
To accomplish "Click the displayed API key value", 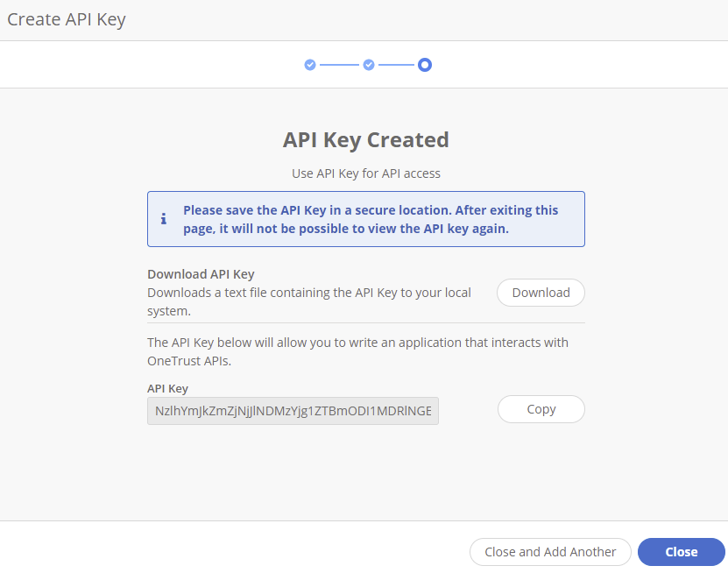I will [293, 411].
